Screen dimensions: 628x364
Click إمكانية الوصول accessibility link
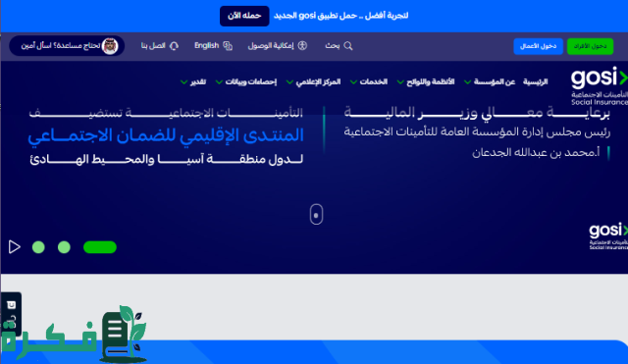coord(271,46)
